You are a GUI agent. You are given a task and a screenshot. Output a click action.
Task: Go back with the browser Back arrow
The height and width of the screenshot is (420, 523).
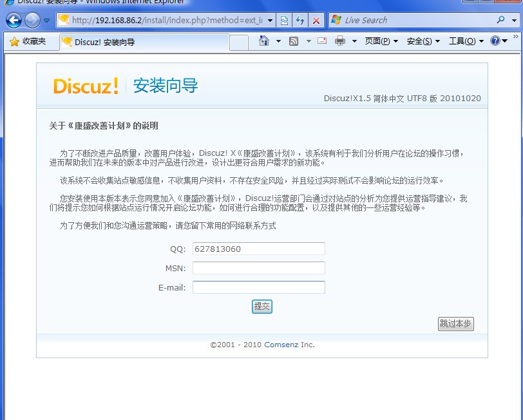click(x=14, y=21)
